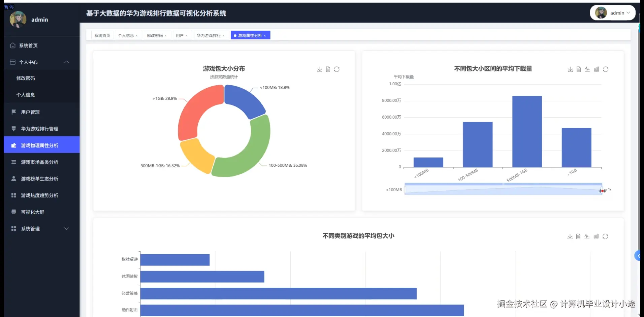Click the right handle of the data zoom slider
This screenshot has height=317, width=644.
(602, 190)
